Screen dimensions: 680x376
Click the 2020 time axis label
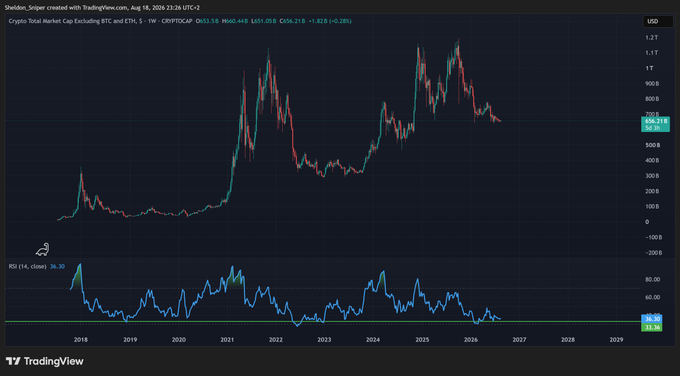pyautogui.click(x=179, y=340)
